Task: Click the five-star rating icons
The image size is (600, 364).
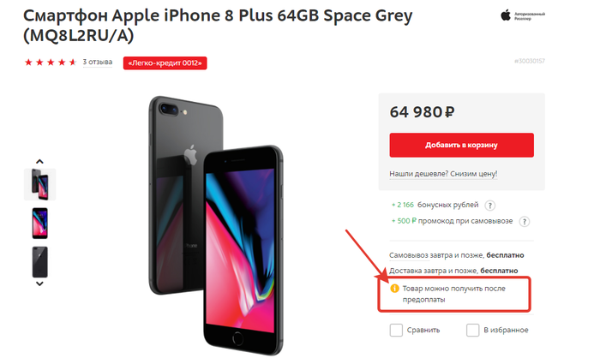Action: 51,63
